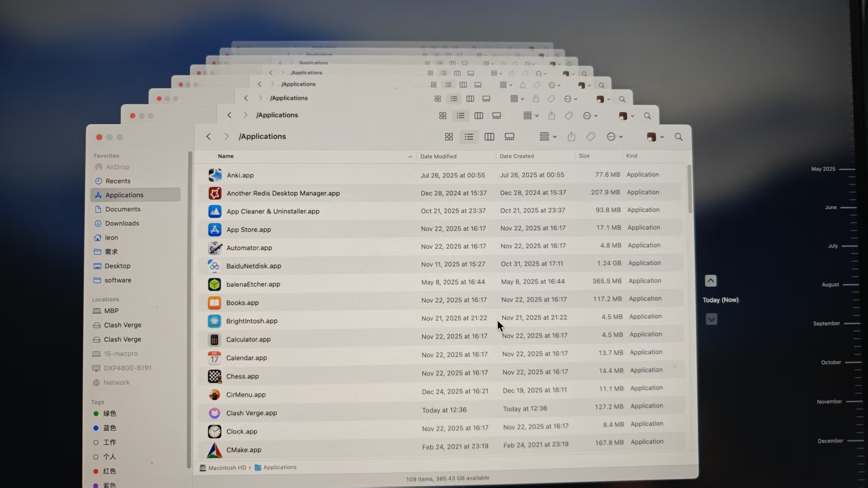Switch to gallery view

click(x=509, y=137)
